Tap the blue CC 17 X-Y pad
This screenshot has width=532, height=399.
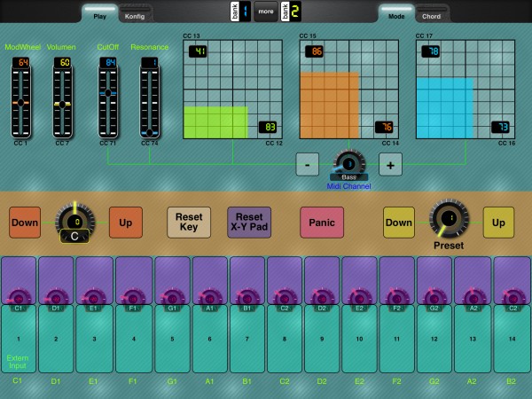465,90
